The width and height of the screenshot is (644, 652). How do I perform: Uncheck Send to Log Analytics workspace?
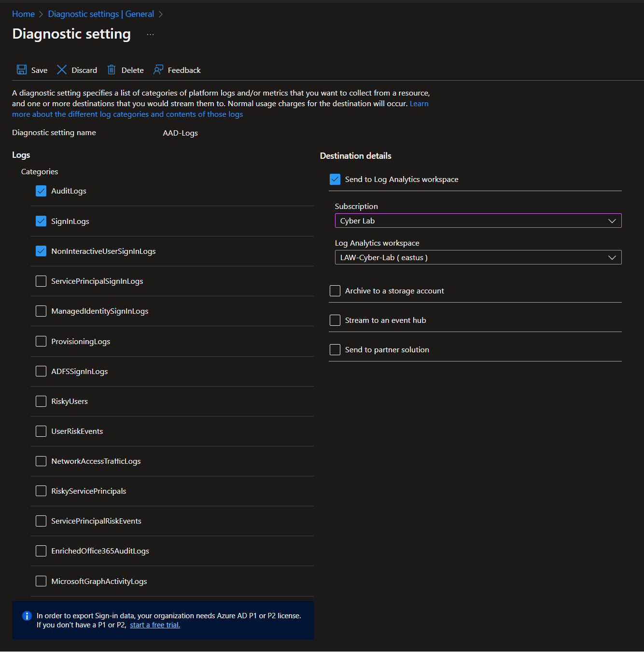click(x=335, y=180)
